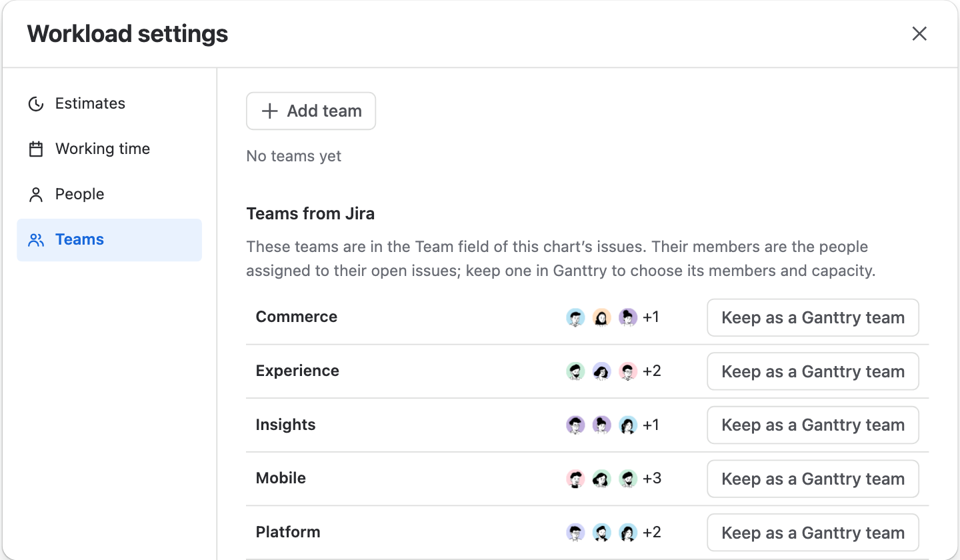
Task: Open the Estimates settings section
Action: pos(109,104)
